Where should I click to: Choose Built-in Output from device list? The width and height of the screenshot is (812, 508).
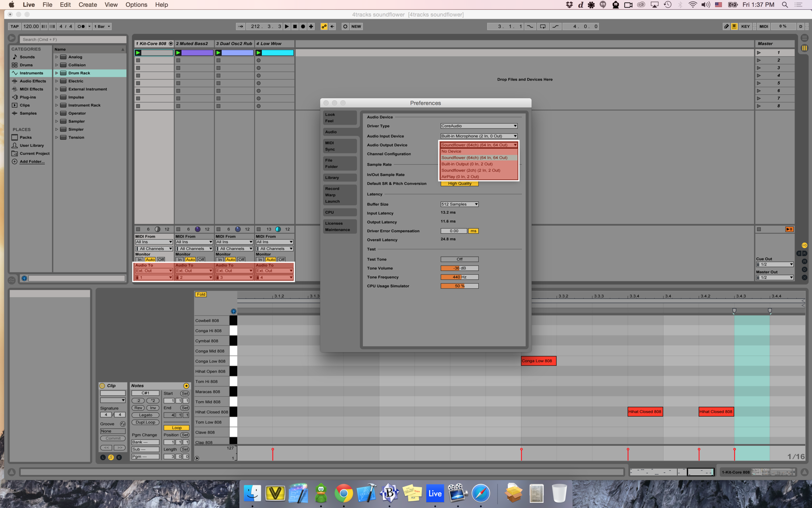[x=479, y=164]
